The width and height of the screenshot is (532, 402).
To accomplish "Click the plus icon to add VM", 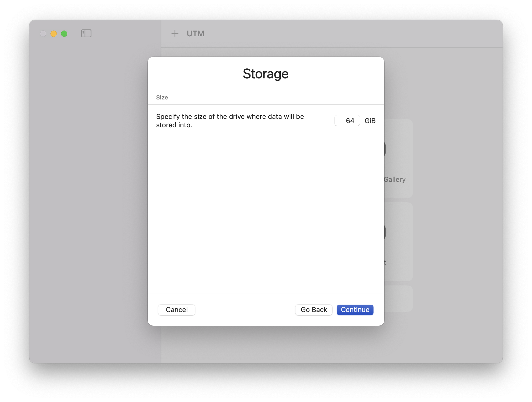I will [175, 33].
